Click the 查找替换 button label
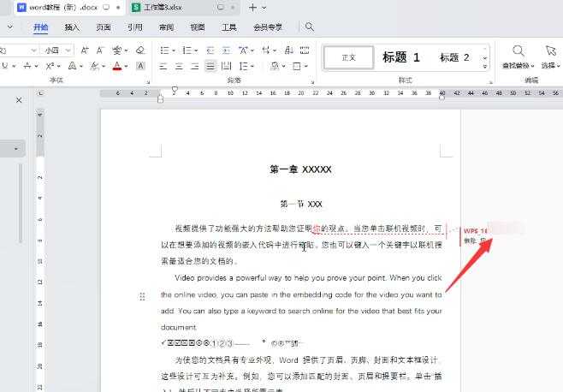This screenshot has height=392, width=563. click(x=519, y=66)
